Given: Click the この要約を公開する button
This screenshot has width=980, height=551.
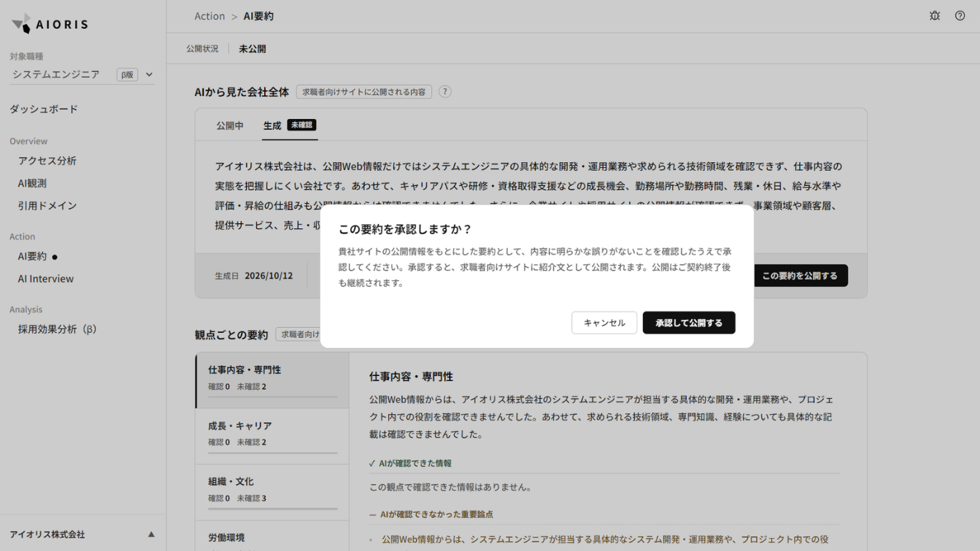Looking at the screenshot, I should tap(800, 275).
